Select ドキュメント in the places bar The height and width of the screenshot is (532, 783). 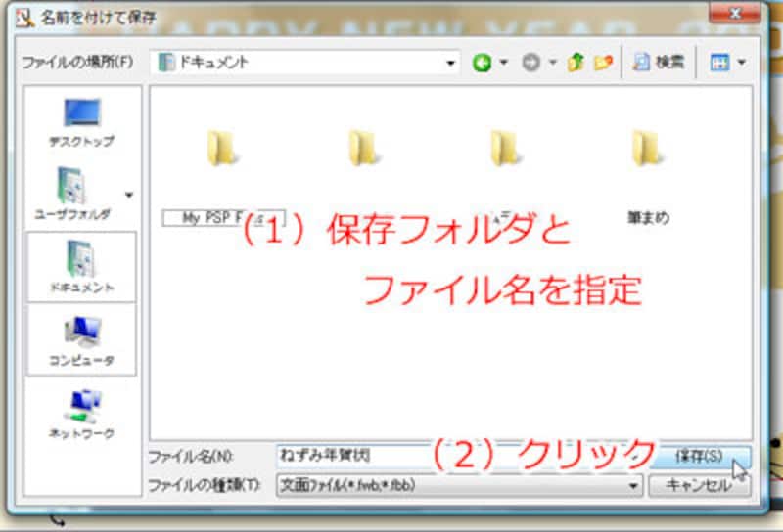[82, 267]
